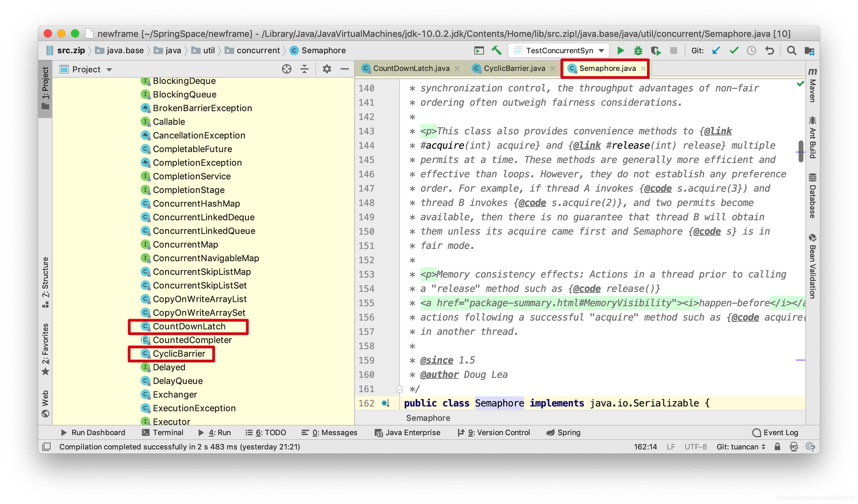Close the CountDownLatch.java tab

click(x=457, y=69)
